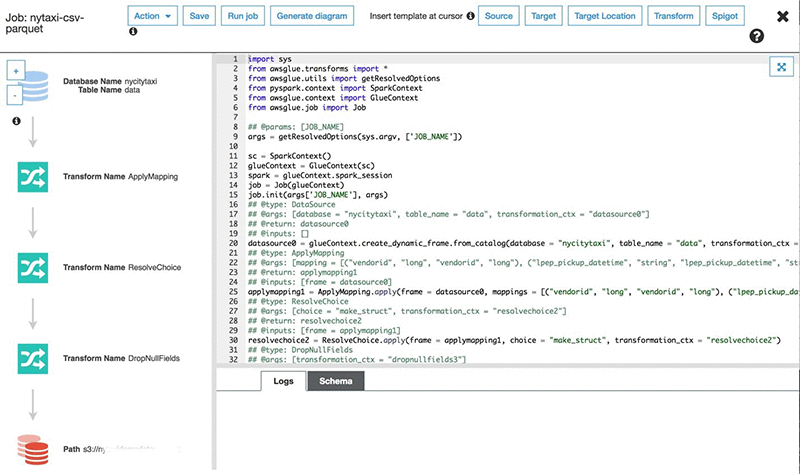The image size is (800, 474).
Task: Click Table Name data label
Action: [x=109, y=90]
